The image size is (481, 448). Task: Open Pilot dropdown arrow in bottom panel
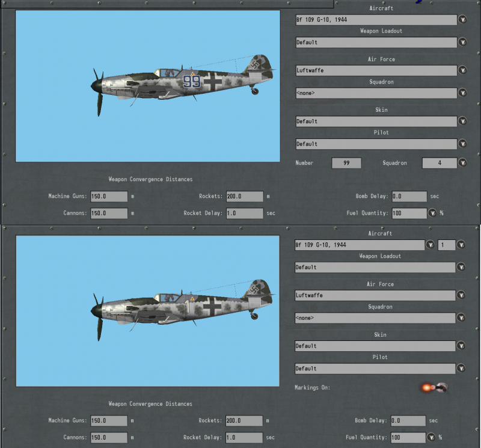pos(461,368)
